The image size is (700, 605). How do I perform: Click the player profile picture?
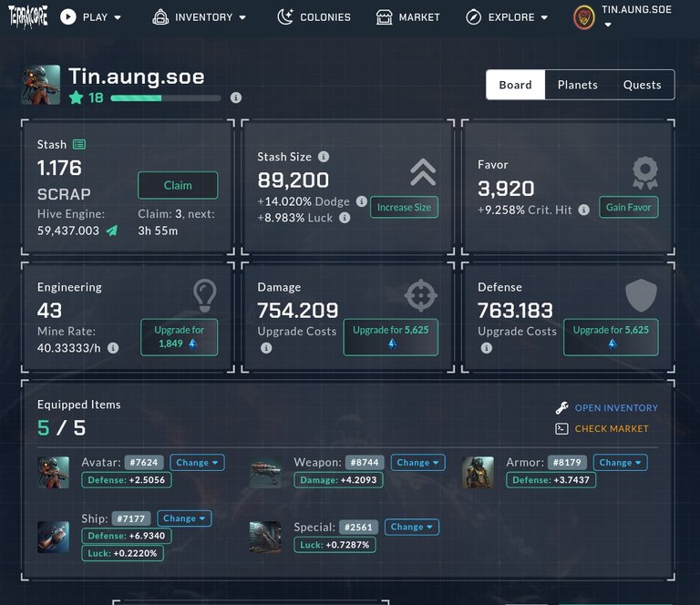tap(41, 85)
